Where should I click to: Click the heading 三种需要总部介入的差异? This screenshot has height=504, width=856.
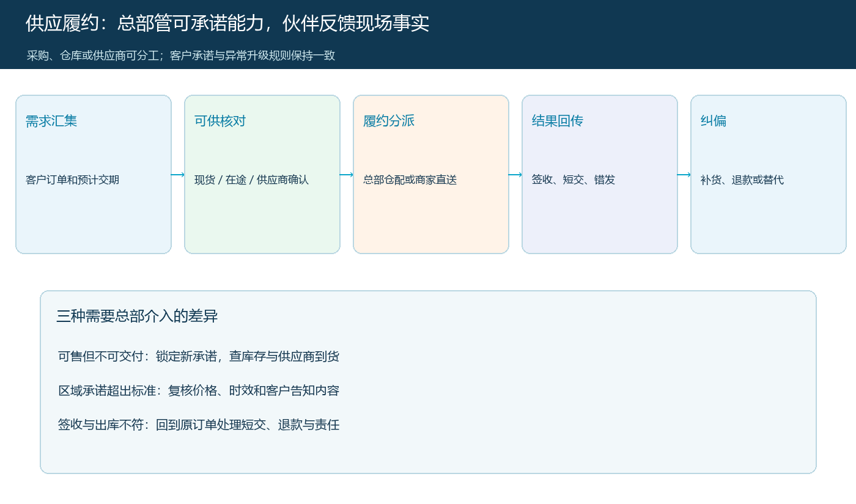click(137, 316)
